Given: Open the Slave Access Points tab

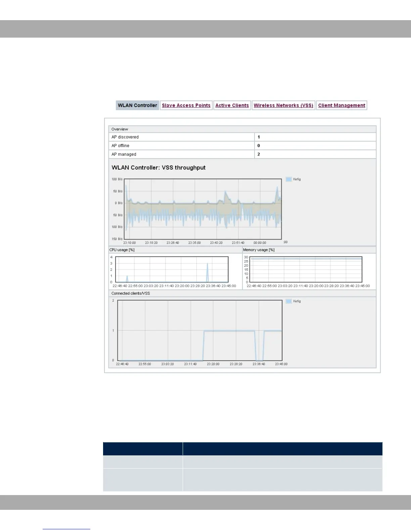Looking at the screenshot, I should pos(186,105).
